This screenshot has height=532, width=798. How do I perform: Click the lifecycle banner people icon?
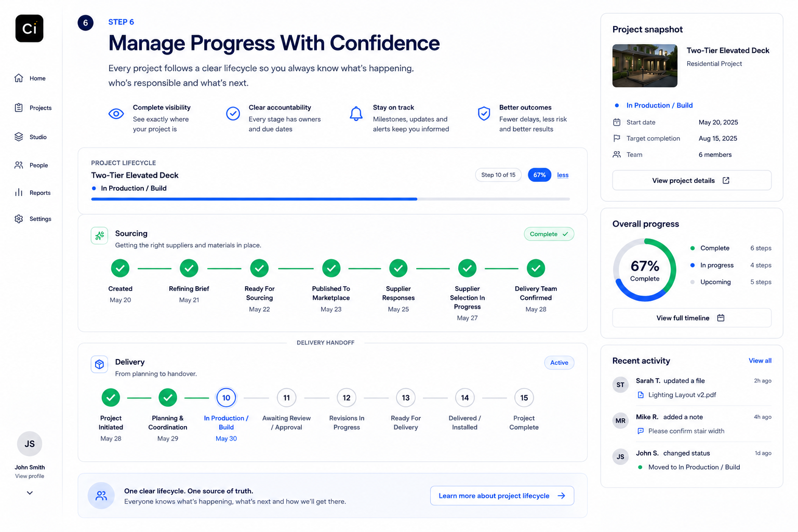point(101,496)
